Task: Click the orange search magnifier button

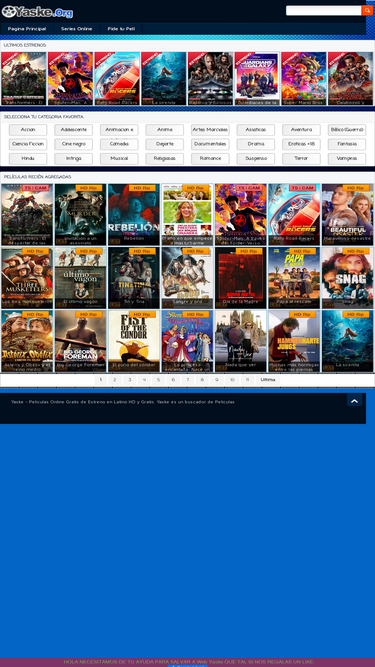Action: pyautogui.click(x=367, y=11)
